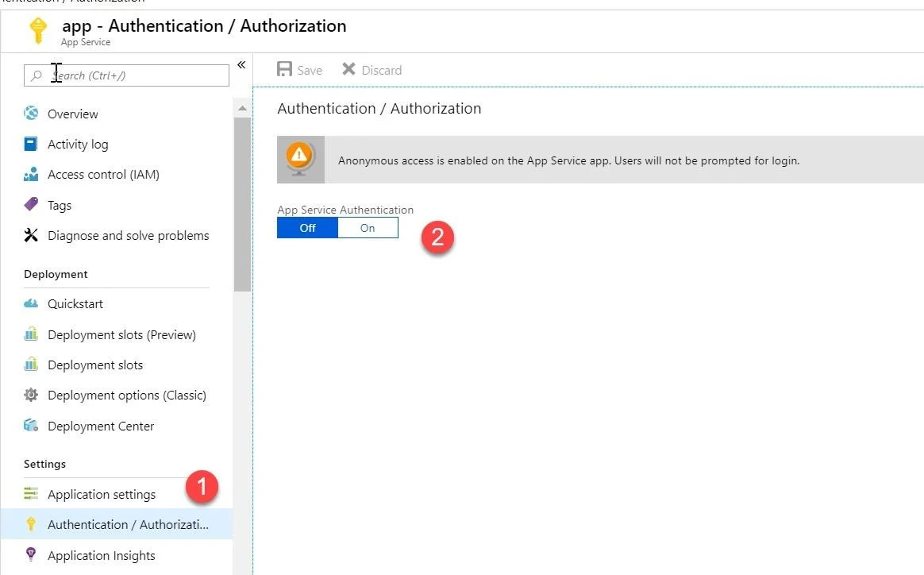The width and height of the screenshot is (924, 575).
Task: Click the anonymous access warning banner
Action: coord(600,160)
